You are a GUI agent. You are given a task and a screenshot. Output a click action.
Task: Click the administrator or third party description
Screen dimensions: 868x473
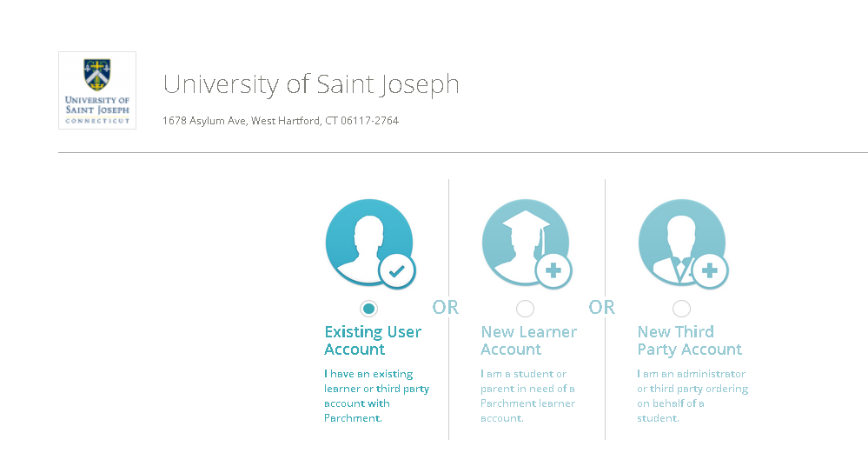(x=692, y=396)
